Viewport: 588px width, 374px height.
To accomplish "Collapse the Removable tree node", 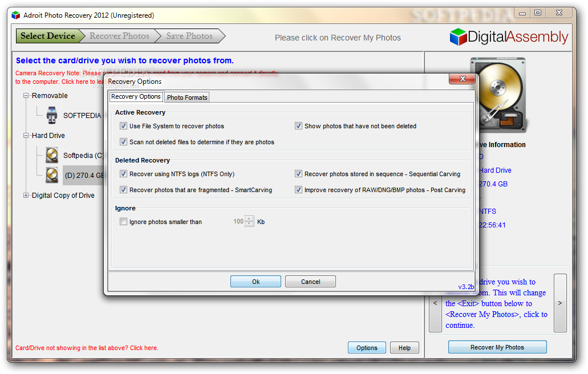I will pos(26,96).
